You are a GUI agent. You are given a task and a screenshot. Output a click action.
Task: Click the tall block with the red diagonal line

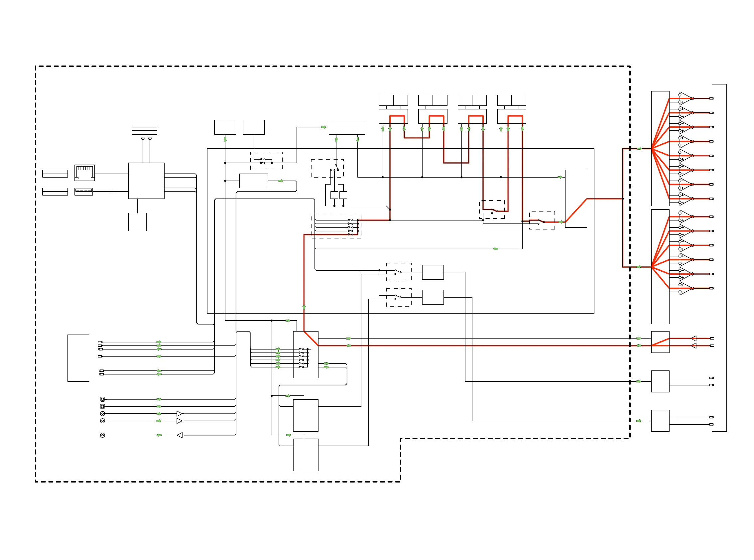[576, 199]
